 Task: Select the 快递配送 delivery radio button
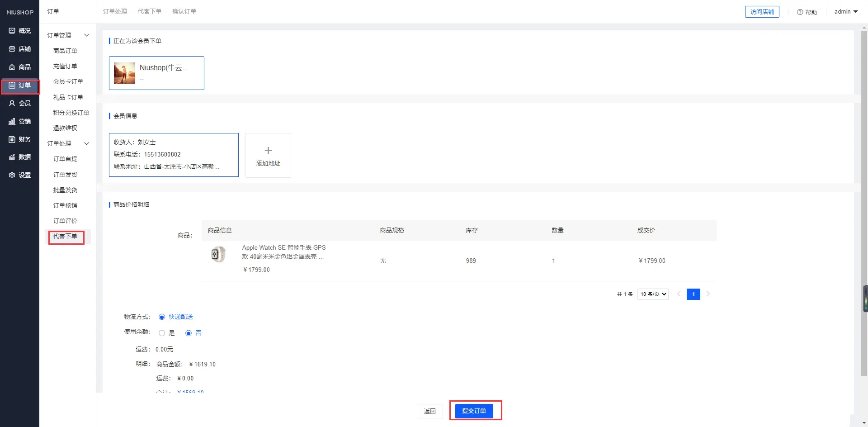click(x=162, y=317)
